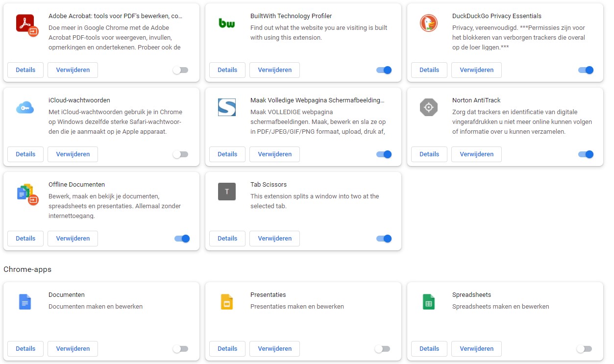Viewport: 614px width, 364px height.
Task: Click Verwijderen for Adobe Acrobat
Action: coord(73,70)
